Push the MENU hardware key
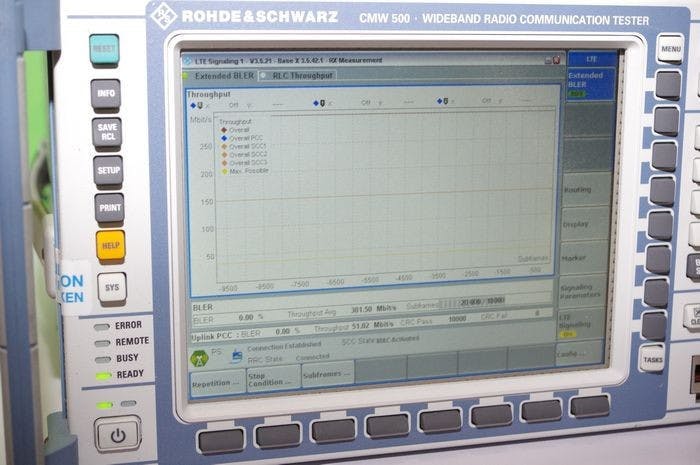The width and height of the screenshot is (700, 465). click(x=671, y=49)
